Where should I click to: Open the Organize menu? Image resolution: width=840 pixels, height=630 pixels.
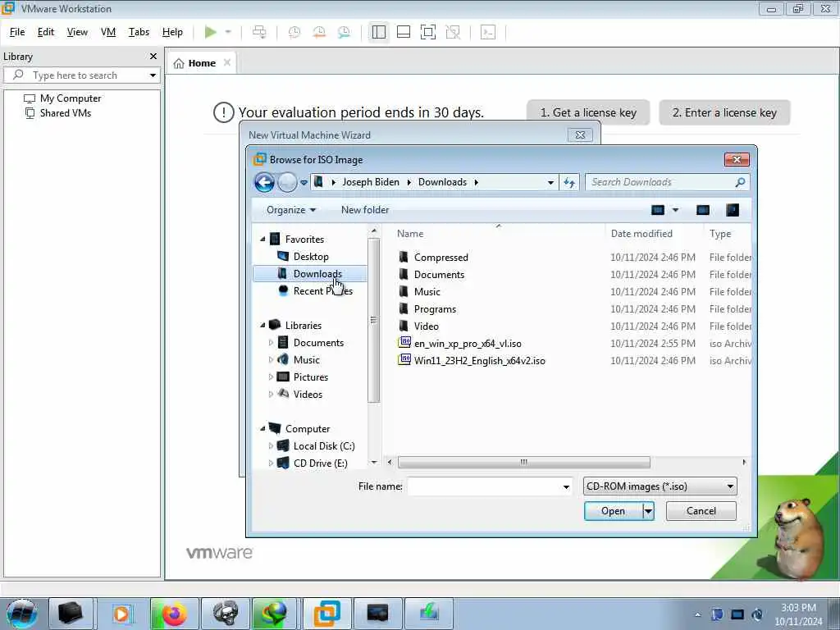(x=291, y=210)
